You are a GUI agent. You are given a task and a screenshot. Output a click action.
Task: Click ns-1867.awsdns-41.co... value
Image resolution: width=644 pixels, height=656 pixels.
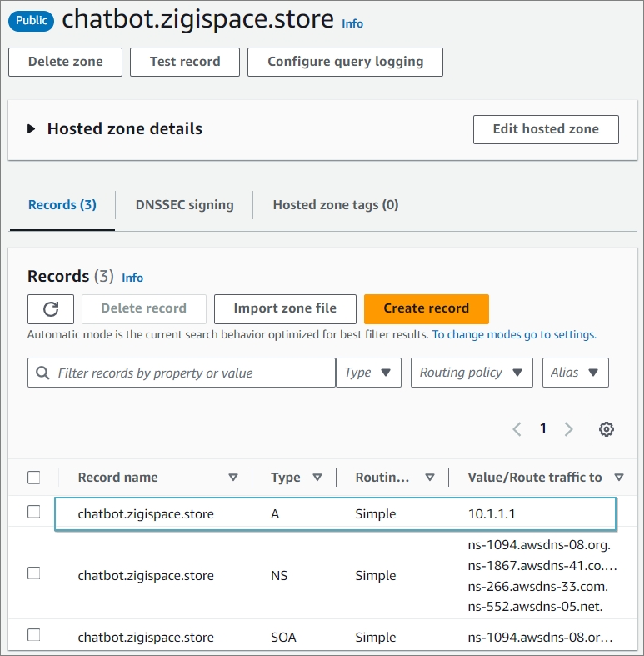click(542, 566)
